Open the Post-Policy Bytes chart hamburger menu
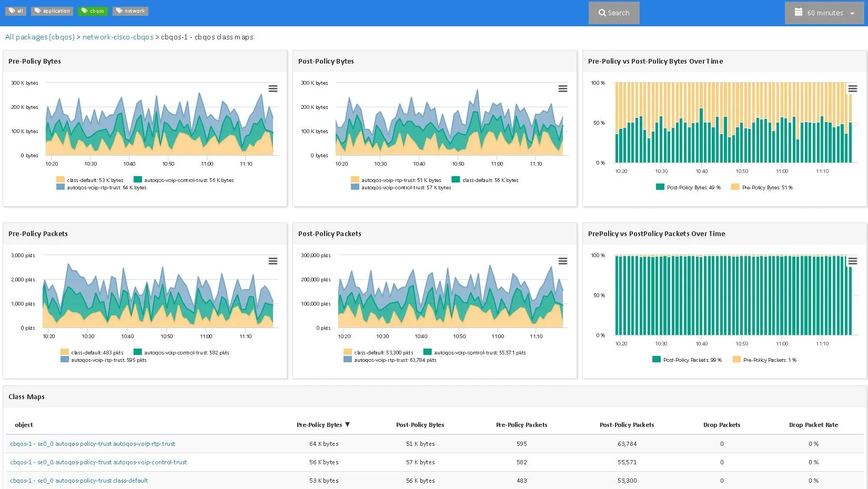This screenshot has width=868, height=489. point(562,89)
